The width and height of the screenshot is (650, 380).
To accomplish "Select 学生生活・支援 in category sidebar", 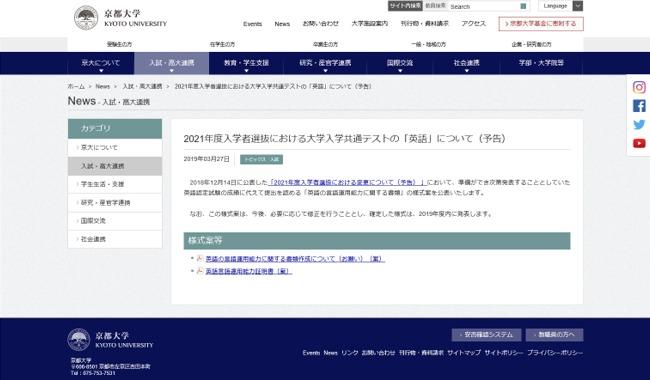I will tap(115, 184).
